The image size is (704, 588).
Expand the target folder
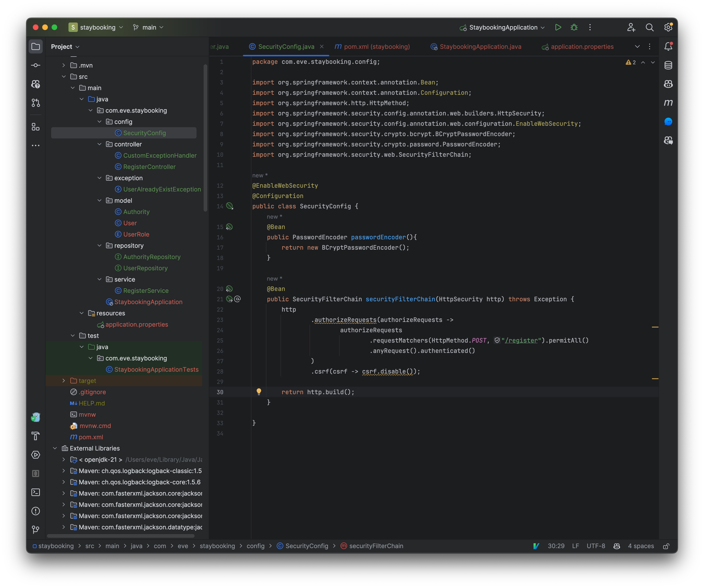[x=64, y=380]
